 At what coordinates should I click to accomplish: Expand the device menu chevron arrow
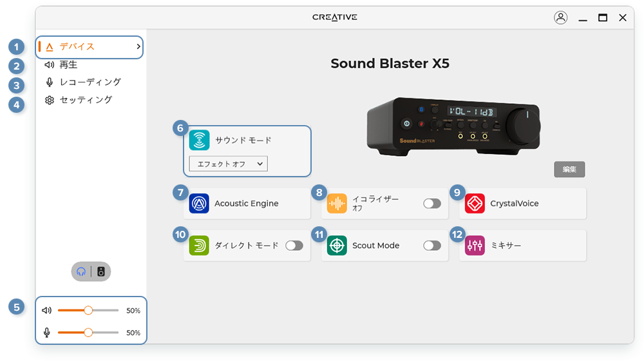(138, 47)
